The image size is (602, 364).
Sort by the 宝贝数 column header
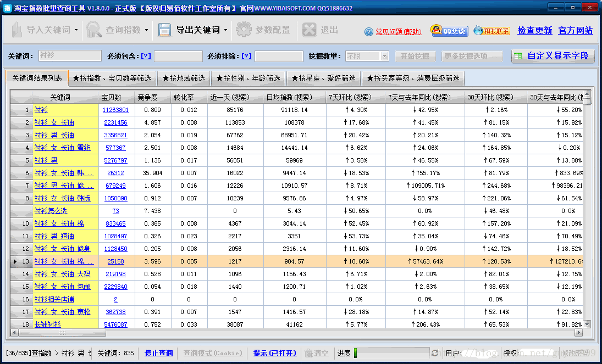117,97
